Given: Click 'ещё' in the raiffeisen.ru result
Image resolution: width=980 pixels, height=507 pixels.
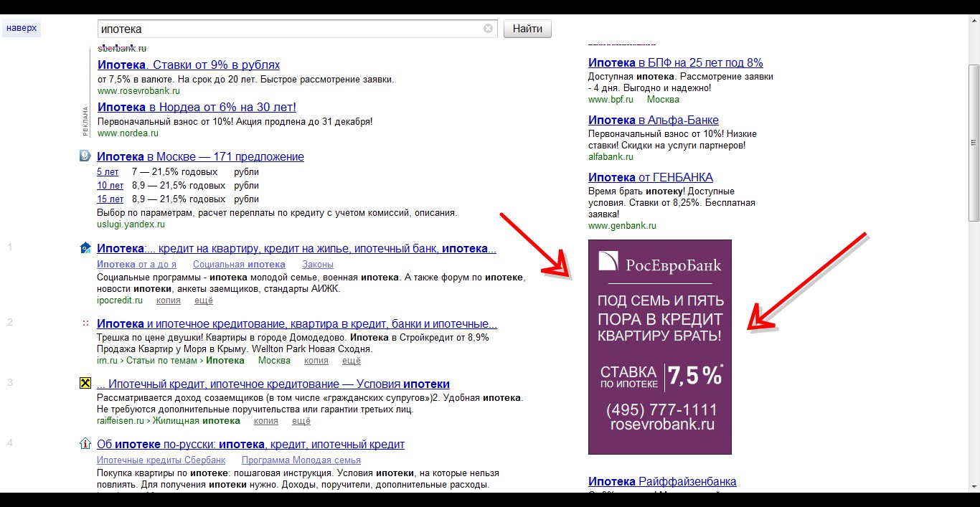Looking at the screenshot, I should tap(301, 421).
